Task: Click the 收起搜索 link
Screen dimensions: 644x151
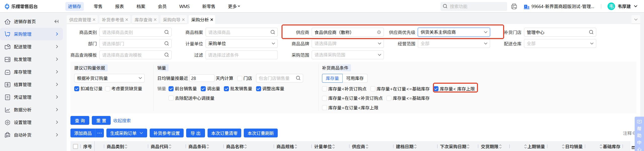Action: (122, 120)
